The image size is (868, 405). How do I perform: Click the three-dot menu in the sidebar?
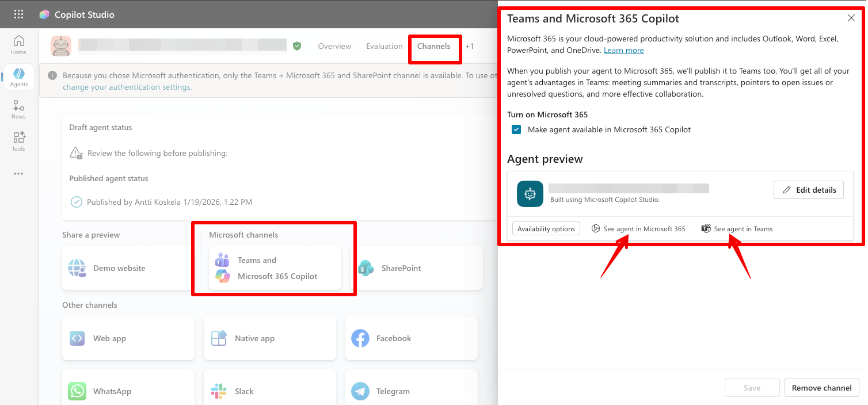(x=18, y=173)
